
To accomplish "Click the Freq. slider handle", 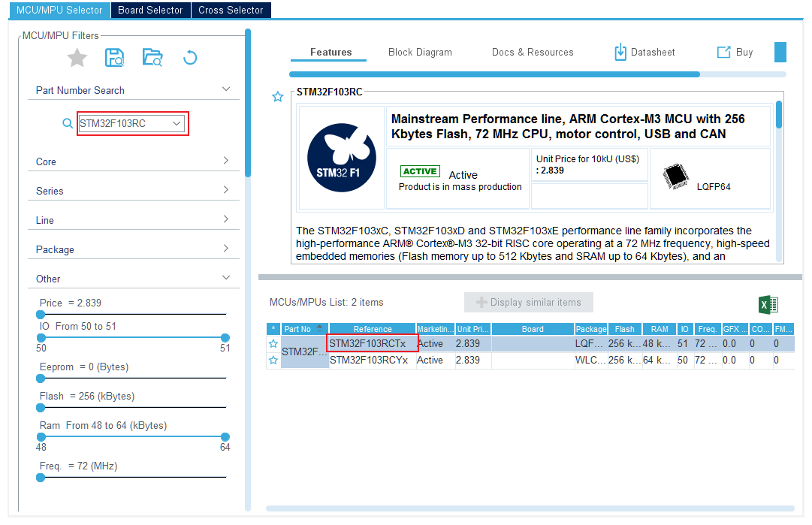I will (41, 478).
